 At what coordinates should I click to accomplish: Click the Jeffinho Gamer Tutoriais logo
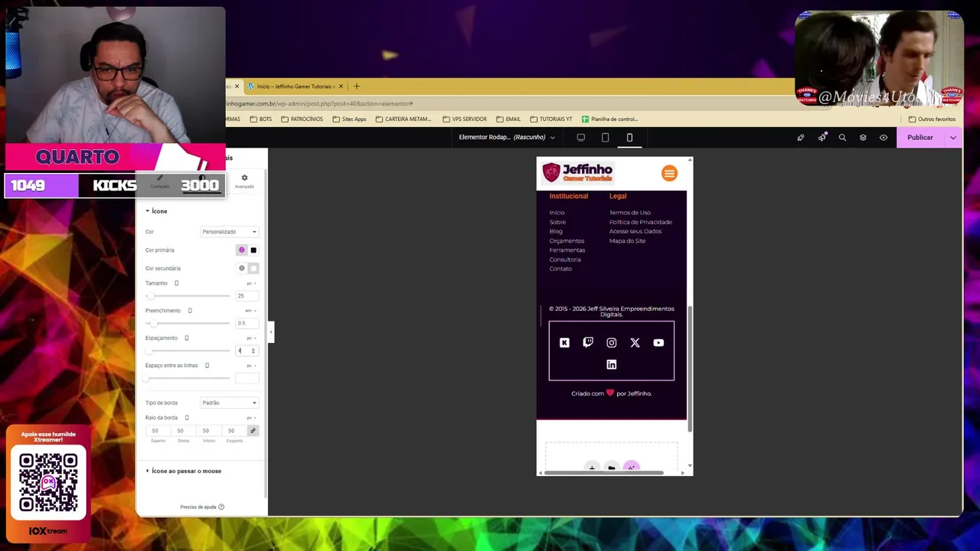click(578, 173)
